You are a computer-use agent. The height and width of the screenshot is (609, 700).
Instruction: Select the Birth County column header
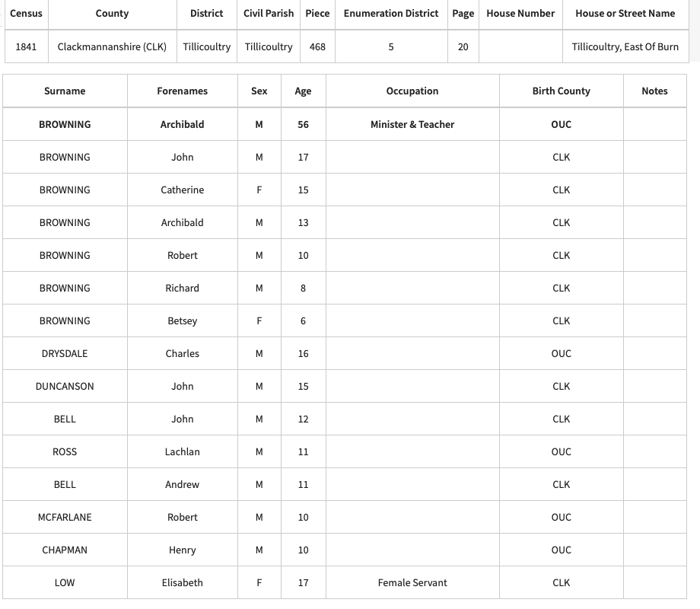coord(561,91)
